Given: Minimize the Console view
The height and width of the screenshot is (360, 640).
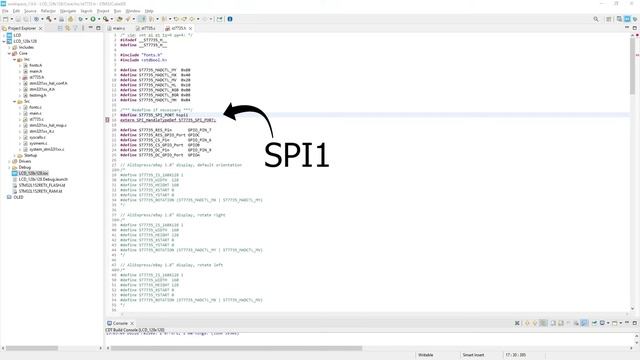Looking at the screenshot, I should (627, 323).
